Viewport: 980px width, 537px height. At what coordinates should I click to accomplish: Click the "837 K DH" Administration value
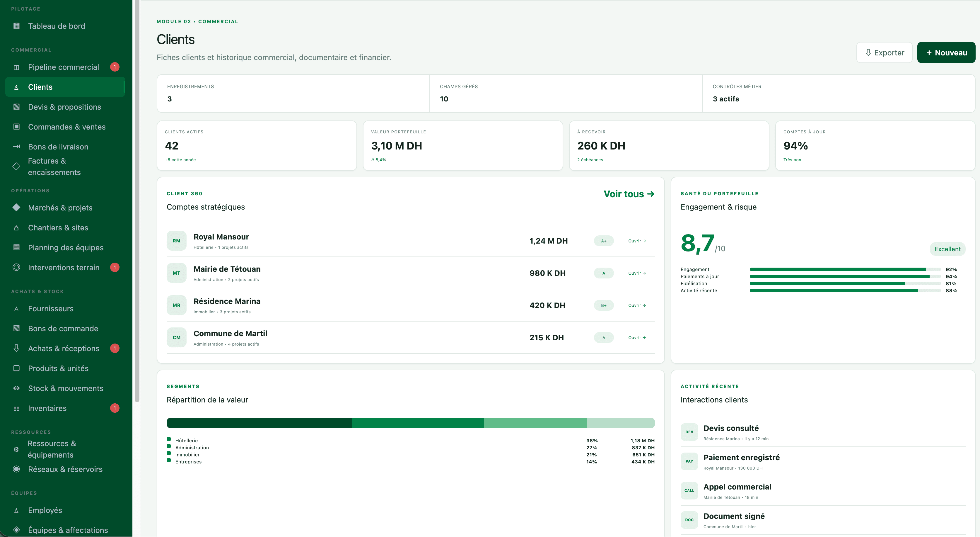[643, 448]
